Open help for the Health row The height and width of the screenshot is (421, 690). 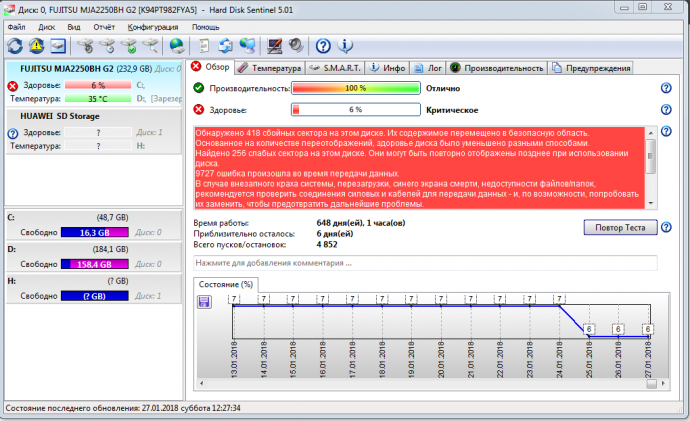666,110
